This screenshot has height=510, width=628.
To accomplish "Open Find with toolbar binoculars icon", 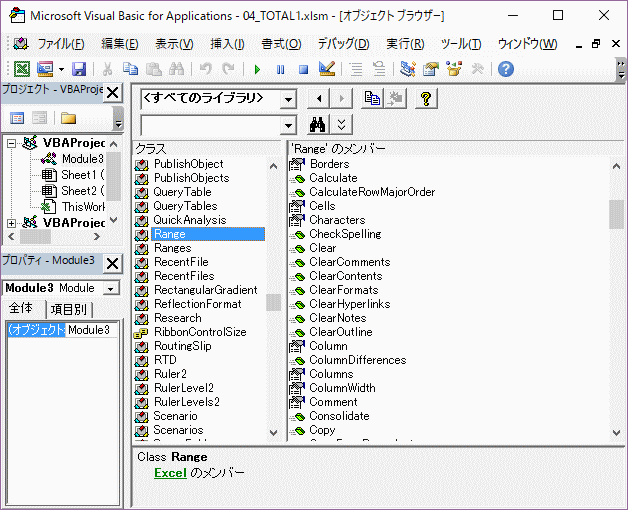I will [176, 69].
